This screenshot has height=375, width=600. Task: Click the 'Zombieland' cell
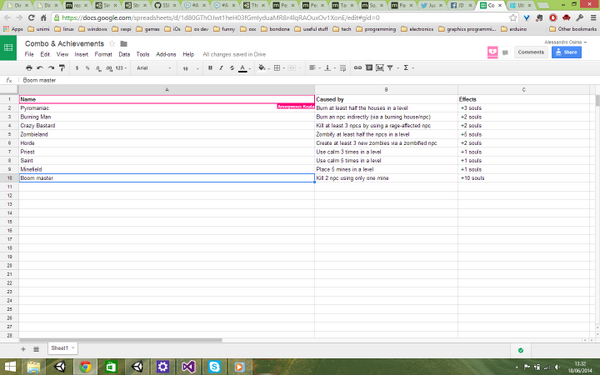pos(167,134)
